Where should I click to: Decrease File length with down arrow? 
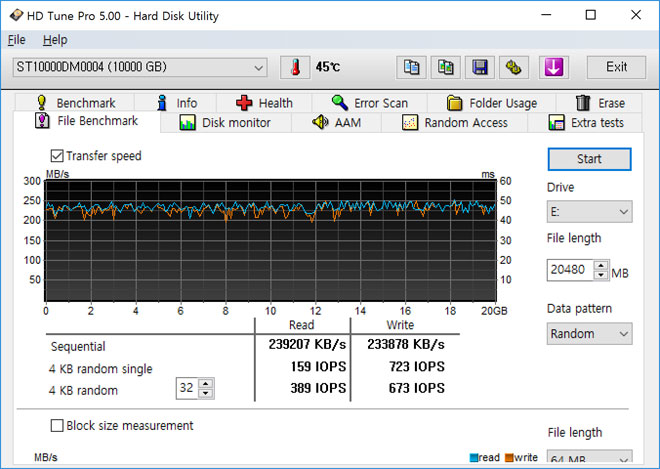pyautogui.click(x=601, y=275)
